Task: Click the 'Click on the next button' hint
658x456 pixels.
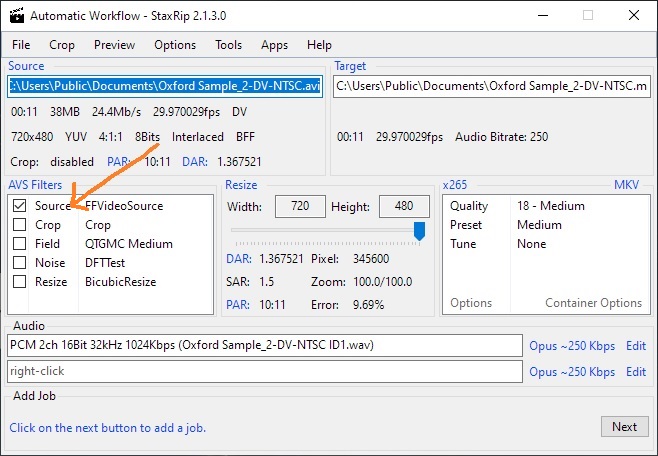Action: pos(107,428)
